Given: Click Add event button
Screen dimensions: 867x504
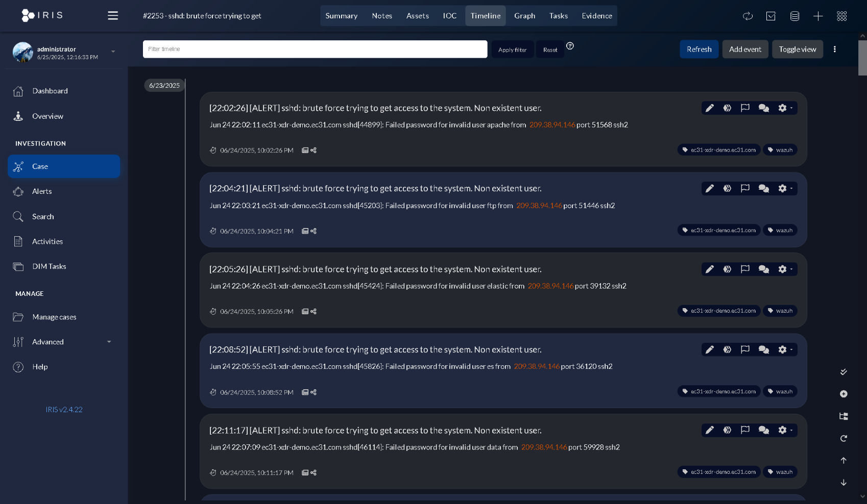Looking at the screenshot, I should tap(745, 49).
